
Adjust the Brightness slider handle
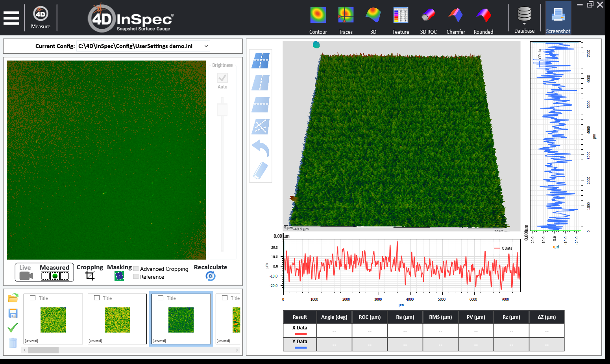coord(222,109)
